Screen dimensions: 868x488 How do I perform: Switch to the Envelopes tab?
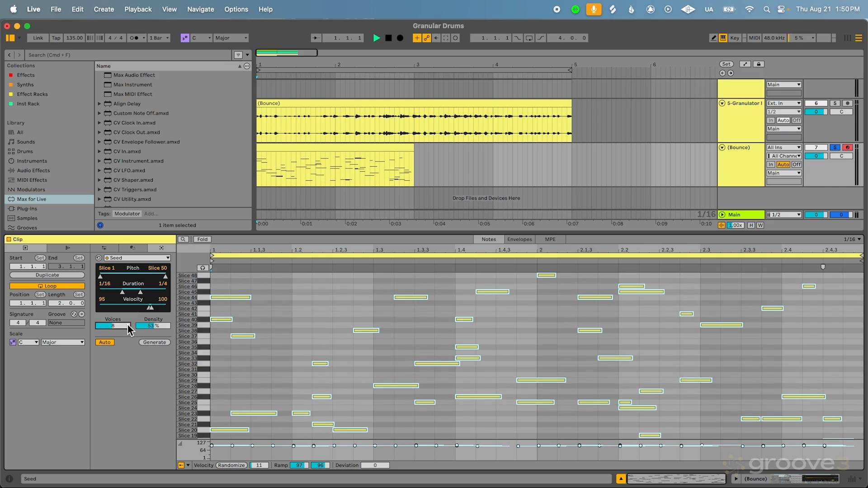(519, 239)
